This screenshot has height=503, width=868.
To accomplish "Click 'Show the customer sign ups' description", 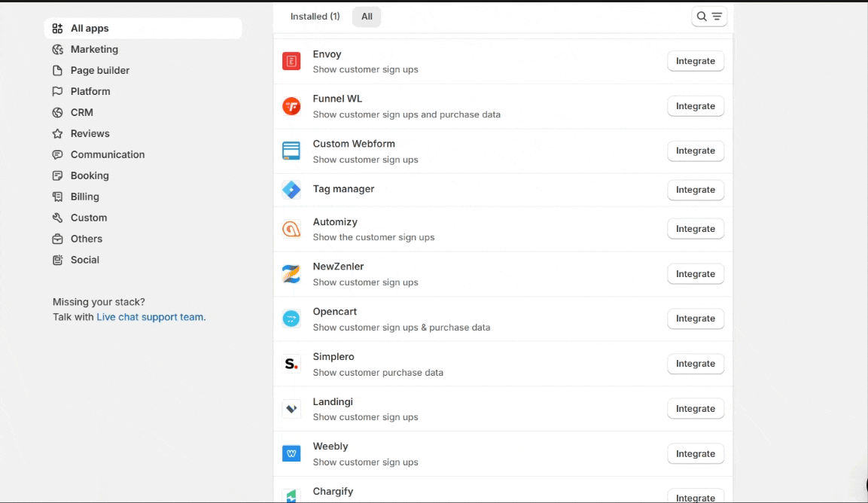I will coord(373,237).
